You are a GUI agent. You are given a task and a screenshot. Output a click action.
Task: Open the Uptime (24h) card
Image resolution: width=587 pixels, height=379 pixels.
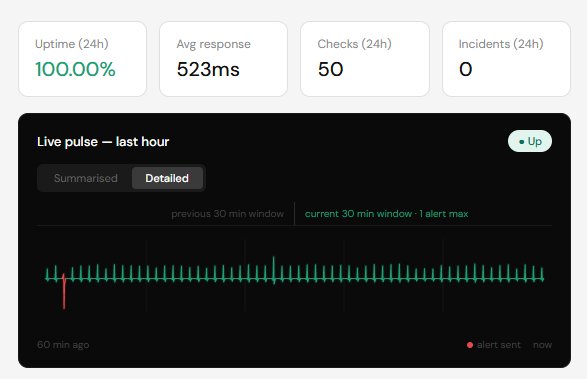coord(82,59)
